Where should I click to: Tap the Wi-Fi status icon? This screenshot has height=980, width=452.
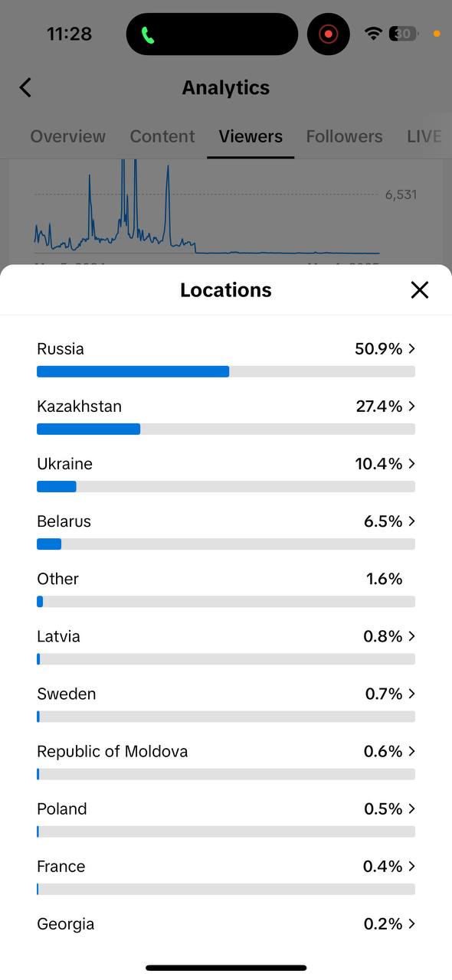[373, 34]
